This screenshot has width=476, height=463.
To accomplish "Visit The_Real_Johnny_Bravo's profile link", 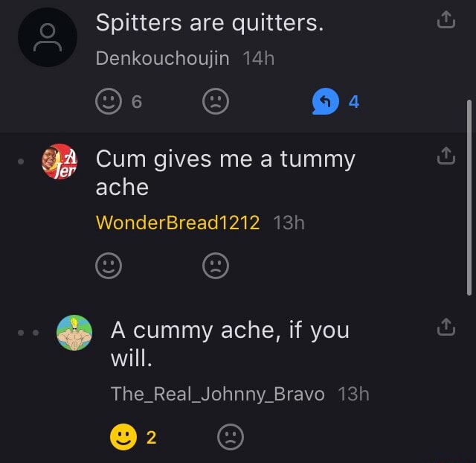I will [217, 394].
